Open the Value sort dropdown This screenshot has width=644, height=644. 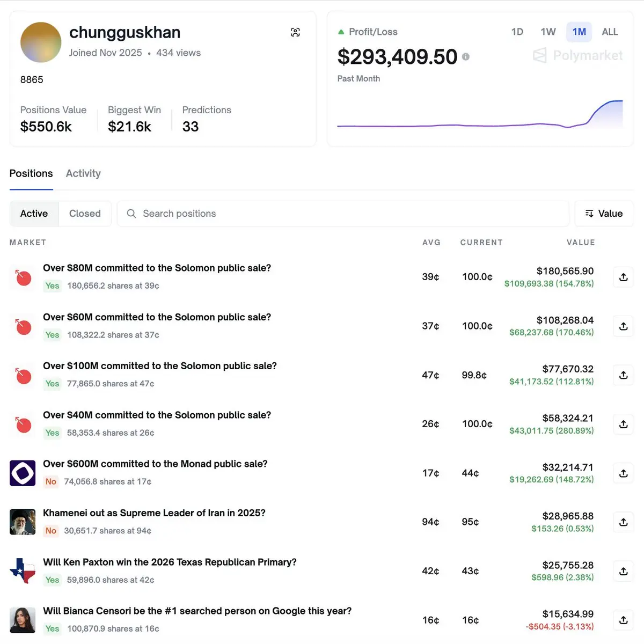[604, 214]
